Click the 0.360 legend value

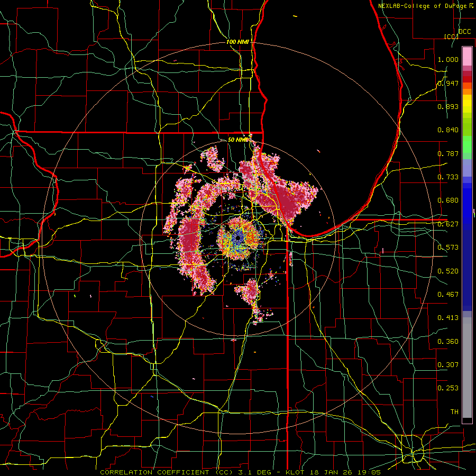coord(448,341)
